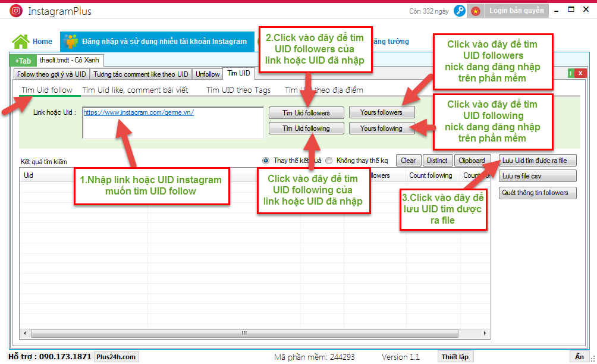Click the green panel button beside the red X
The width and height of the screenshot is (597, 364).
(571, 73)
